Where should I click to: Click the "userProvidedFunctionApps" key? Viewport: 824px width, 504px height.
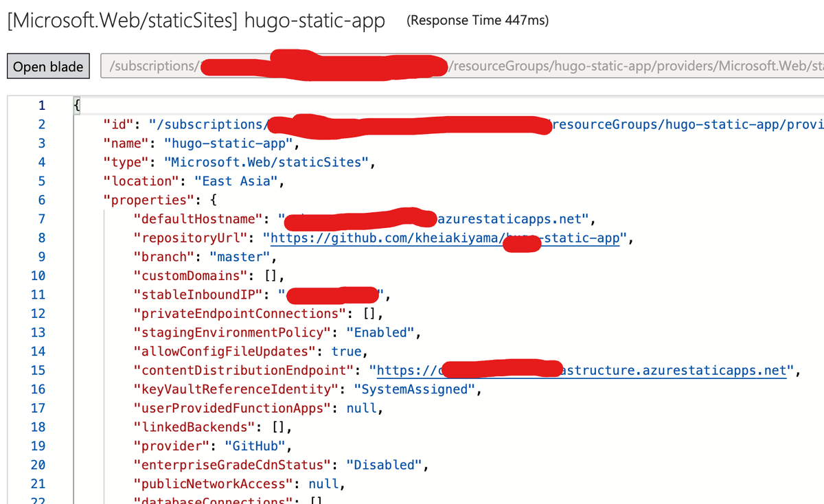point(231,408)
